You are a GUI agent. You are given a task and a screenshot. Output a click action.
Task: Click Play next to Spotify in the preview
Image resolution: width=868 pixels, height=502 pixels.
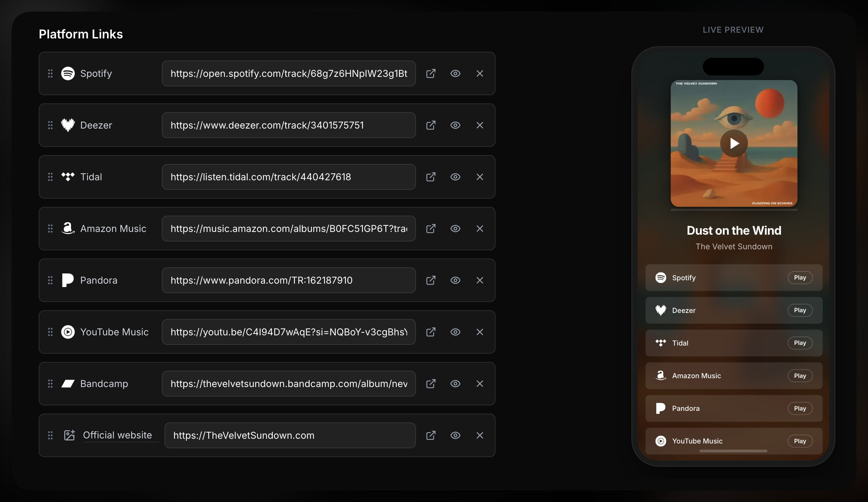point(800,278)
